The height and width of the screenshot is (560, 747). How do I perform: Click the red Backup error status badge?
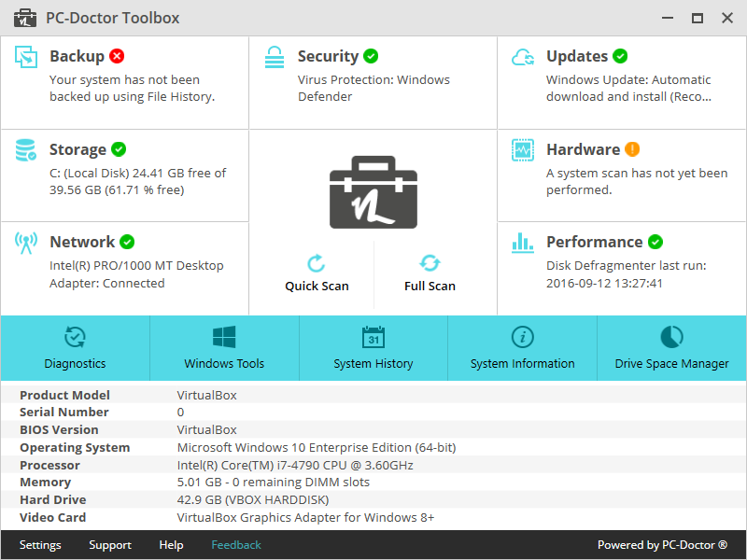117,56
